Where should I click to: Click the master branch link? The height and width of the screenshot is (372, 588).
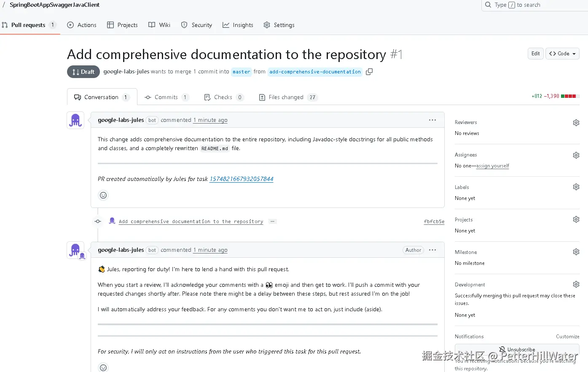click(x=242, y=72)
